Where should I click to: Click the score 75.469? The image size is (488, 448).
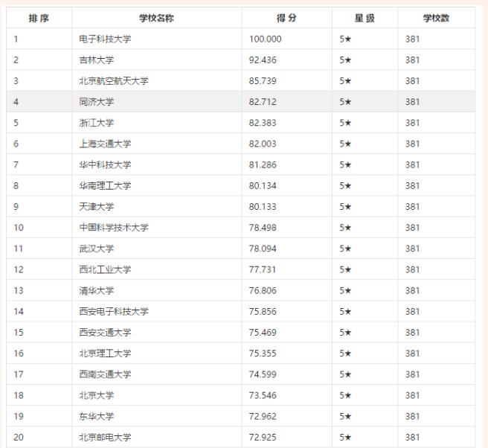click(x=263, y=333)
